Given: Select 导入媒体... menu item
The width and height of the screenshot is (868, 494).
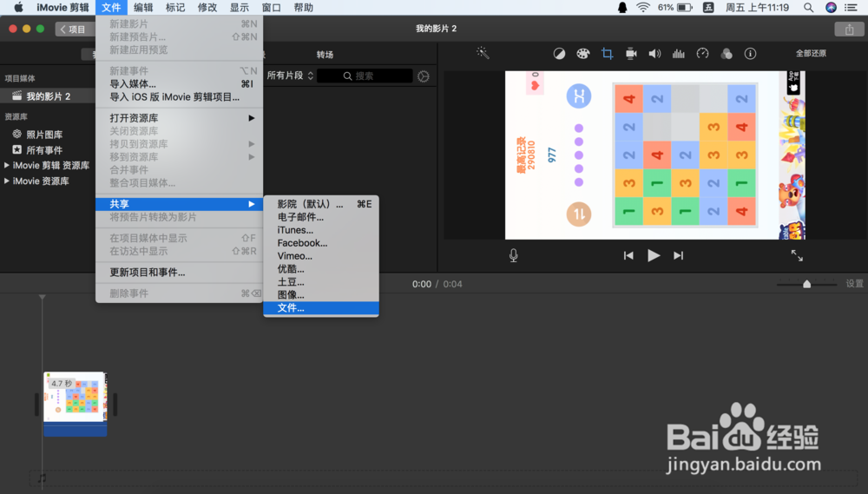Looking at the screenshot, I should 179,83.
